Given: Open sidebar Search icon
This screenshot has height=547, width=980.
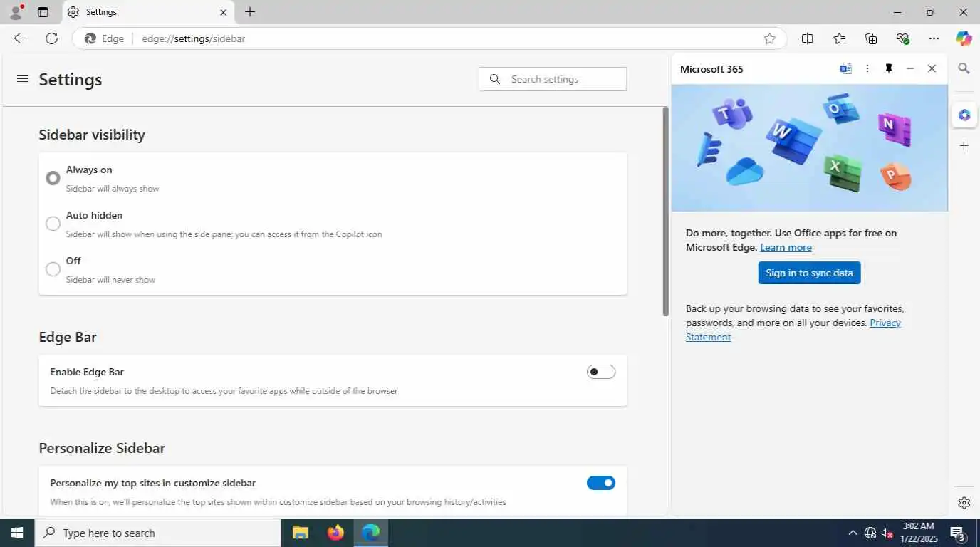Looking at the screenshot, I should [x=964, y=68].
